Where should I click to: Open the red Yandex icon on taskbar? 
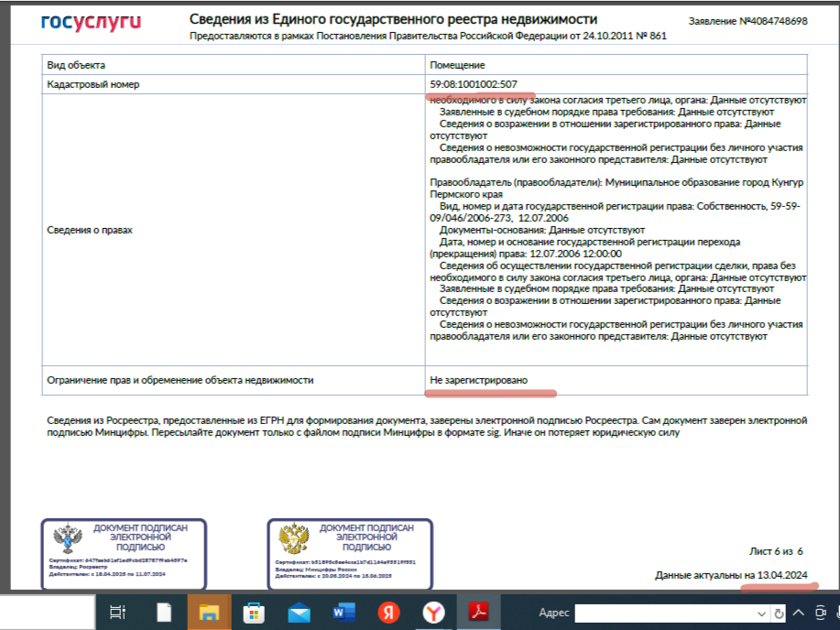point(389,613)
